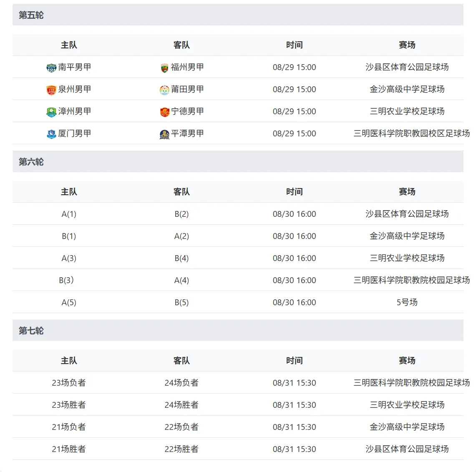Click venue 三明医科学院职教园校区足球场 in 厦门男甲 row

coord(412,133)
